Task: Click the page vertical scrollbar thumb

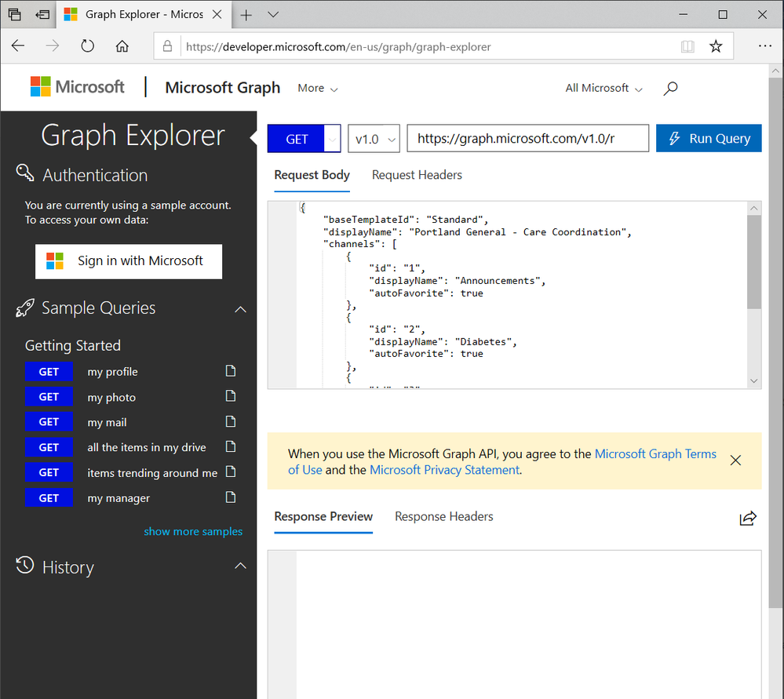Action: pyautogui.click(x=775, y=343)
